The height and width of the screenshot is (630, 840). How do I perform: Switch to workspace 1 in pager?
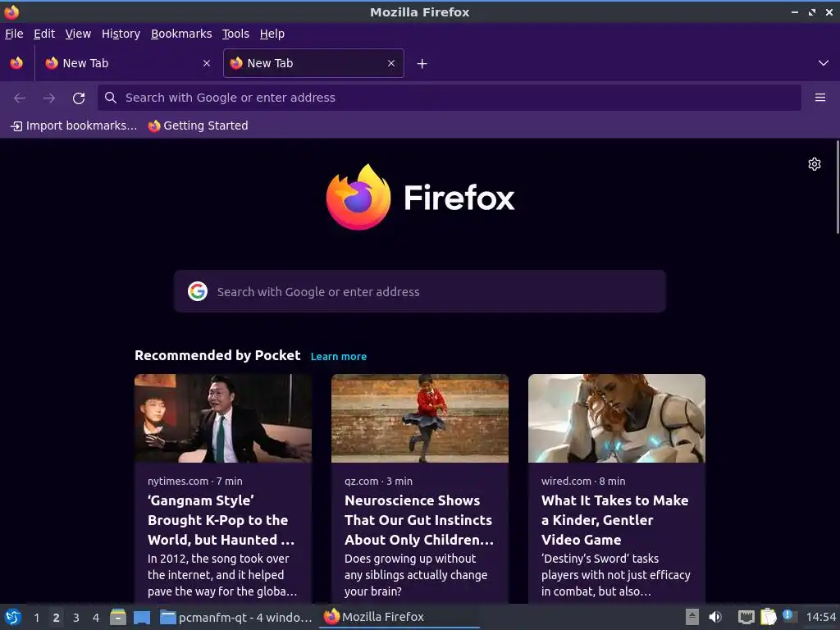pos(36,618)
